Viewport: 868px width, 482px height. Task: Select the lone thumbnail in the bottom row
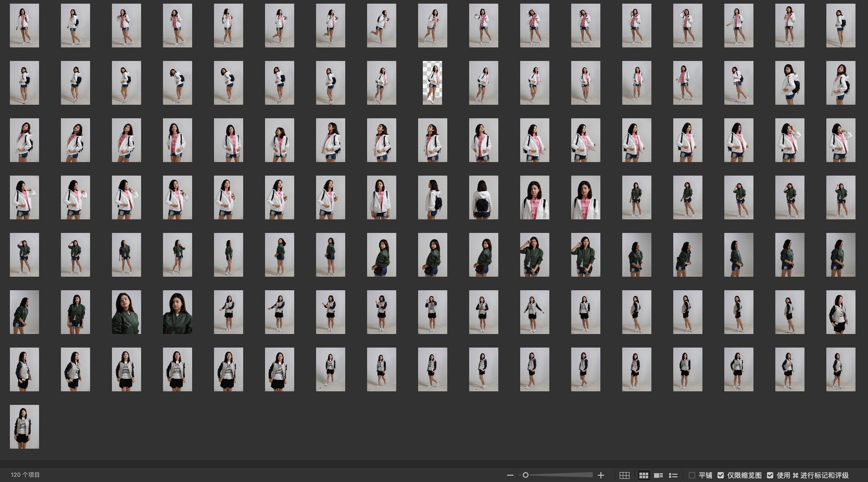pos(24,427)
